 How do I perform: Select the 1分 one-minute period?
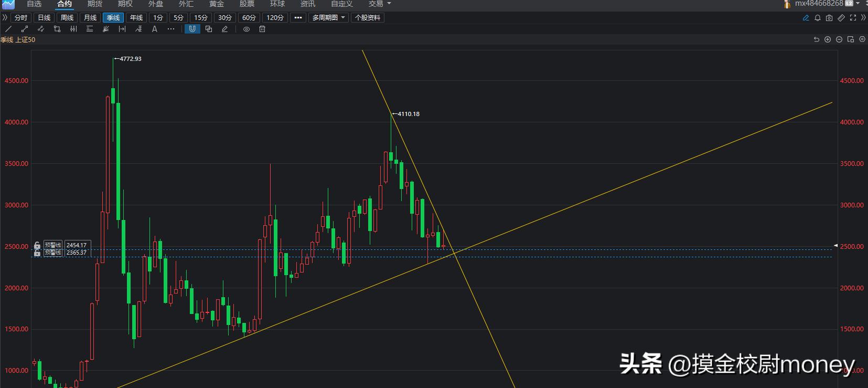point(158,18)
